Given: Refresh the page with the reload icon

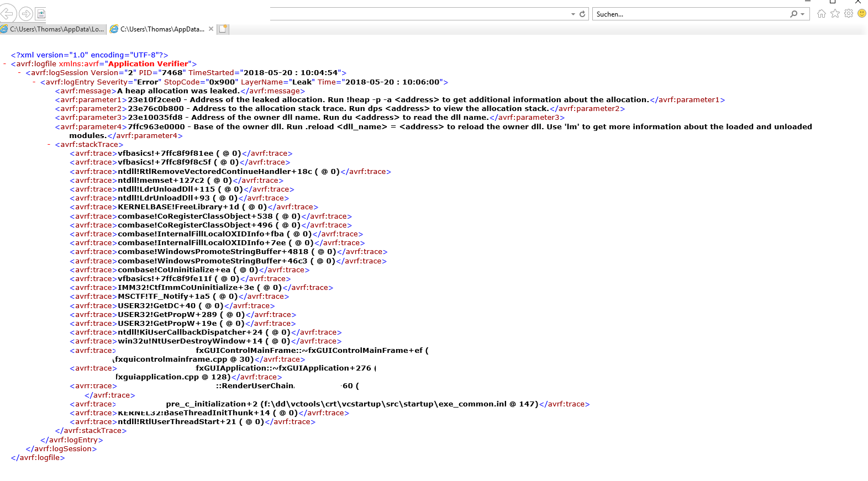Looking at the screenshot, I should 582,14.
